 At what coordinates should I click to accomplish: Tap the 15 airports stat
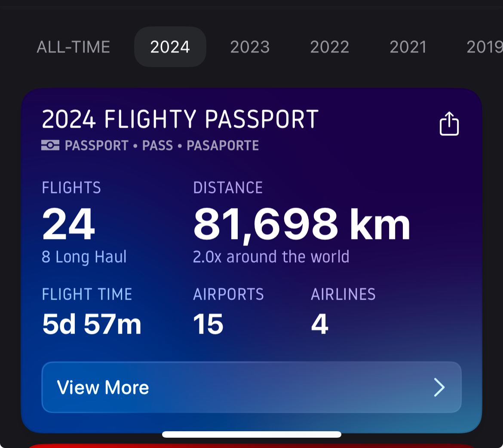[208, 324]
